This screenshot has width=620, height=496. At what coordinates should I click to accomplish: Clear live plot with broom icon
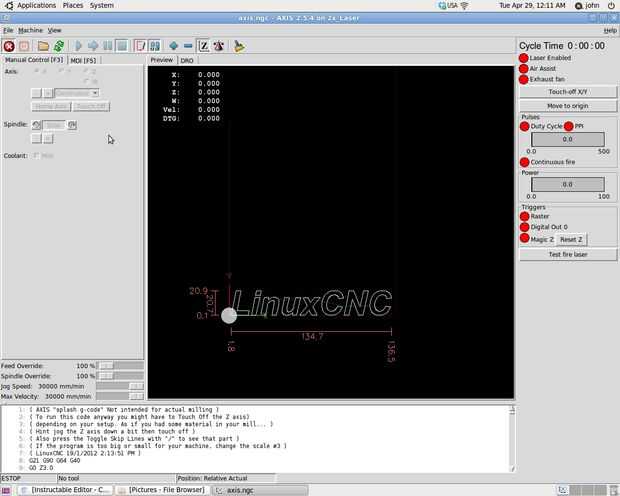pyautogui.click(x=239, y=46)
